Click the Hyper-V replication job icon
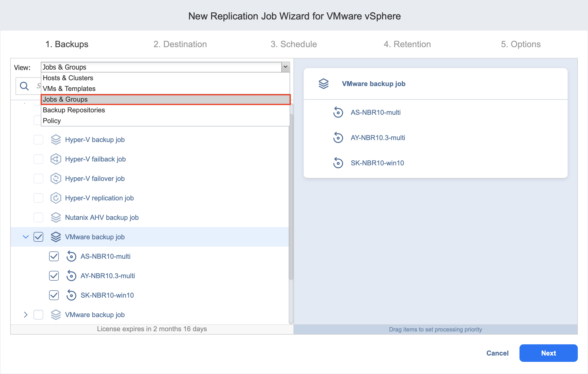 [56, 198]
